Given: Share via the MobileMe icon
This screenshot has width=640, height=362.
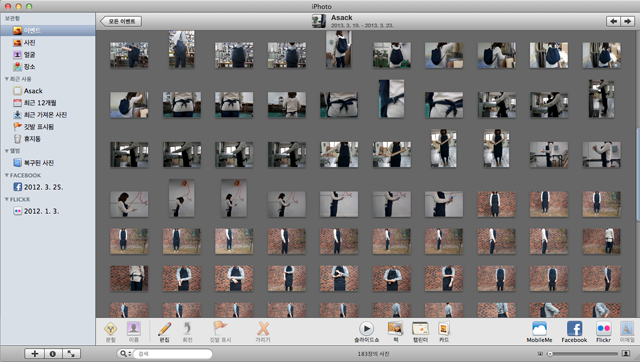Looking at the screenshot, I should pyautogui.click(x=539, y=329).
